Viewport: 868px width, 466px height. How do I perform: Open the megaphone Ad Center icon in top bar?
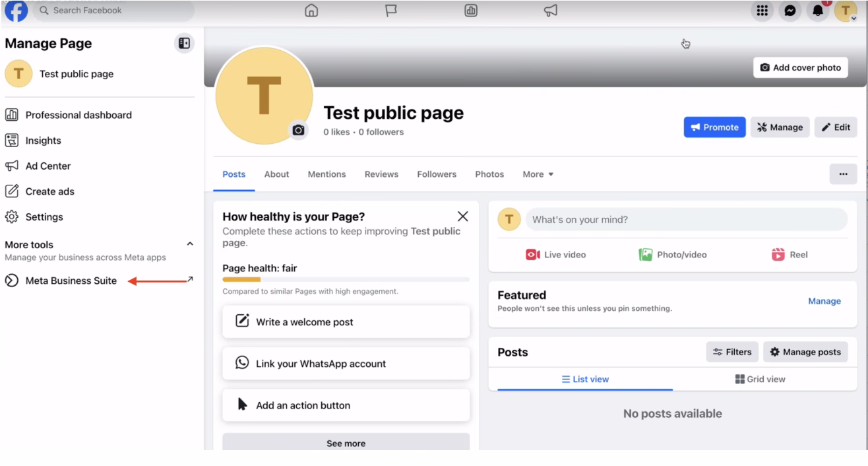point(551,11)
